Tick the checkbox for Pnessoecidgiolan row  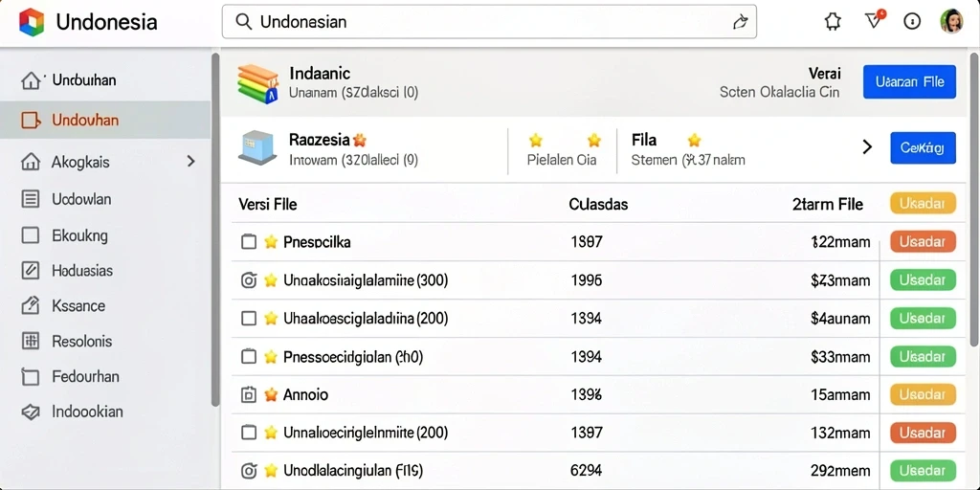click(x=249, y=357)
